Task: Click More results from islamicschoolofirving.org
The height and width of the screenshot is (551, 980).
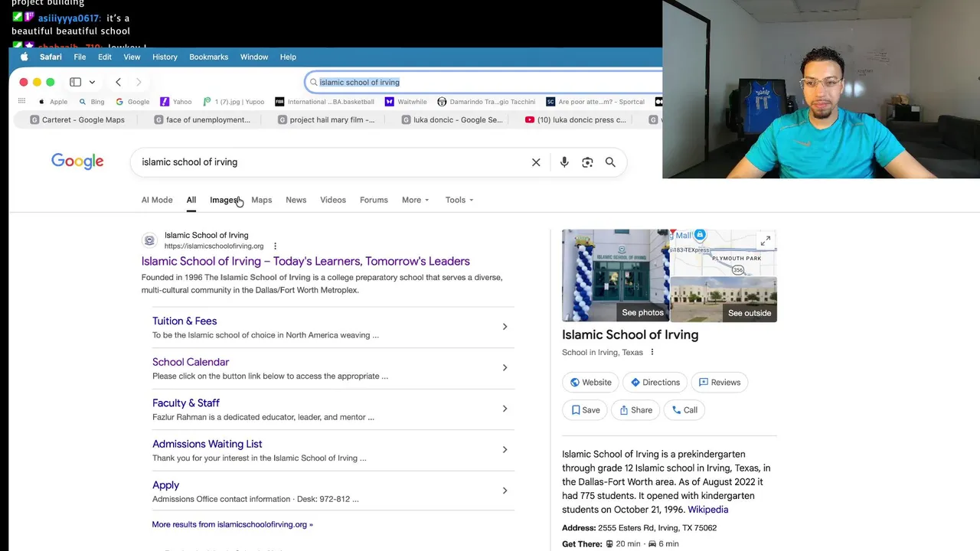Action: 232,524
